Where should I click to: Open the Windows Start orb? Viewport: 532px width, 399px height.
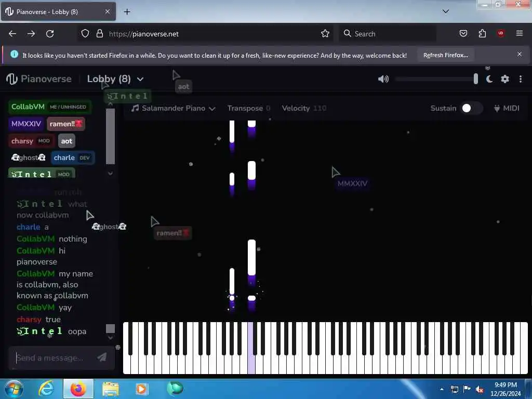14,389
